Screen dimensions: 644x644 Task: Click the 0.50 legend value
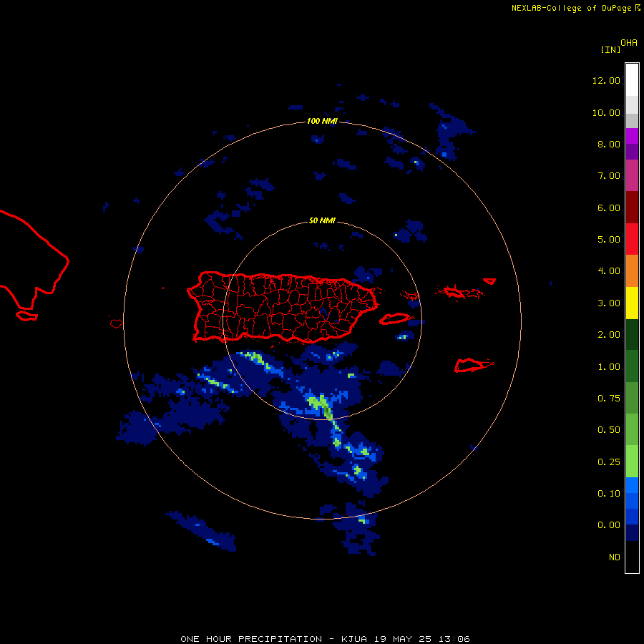point(609,430)
